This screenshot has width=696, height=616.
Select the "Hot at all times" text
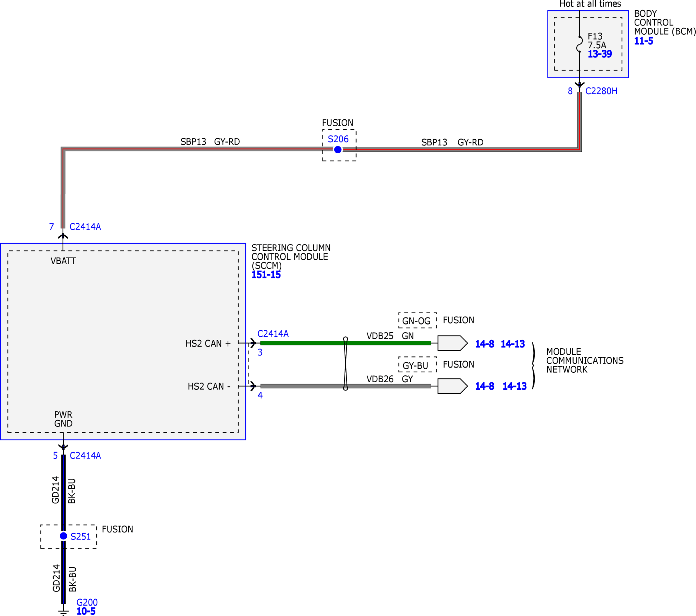tap(590, 4)
